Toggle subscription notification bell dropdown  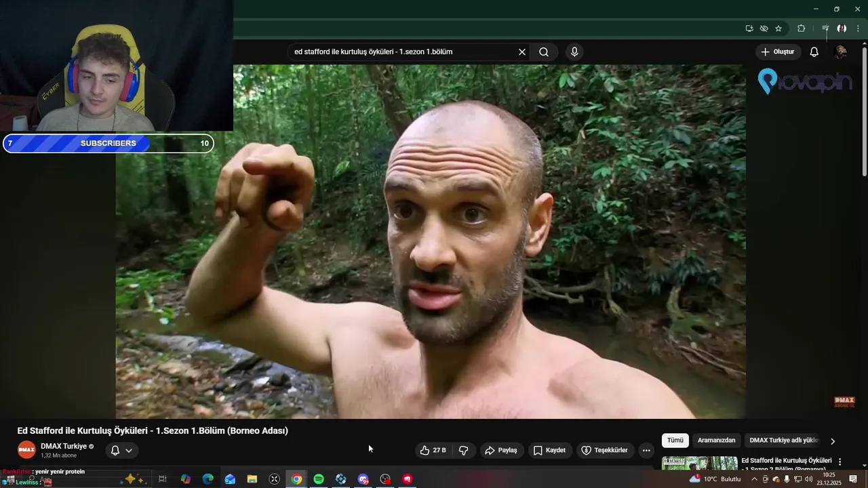tap(122, 450)
